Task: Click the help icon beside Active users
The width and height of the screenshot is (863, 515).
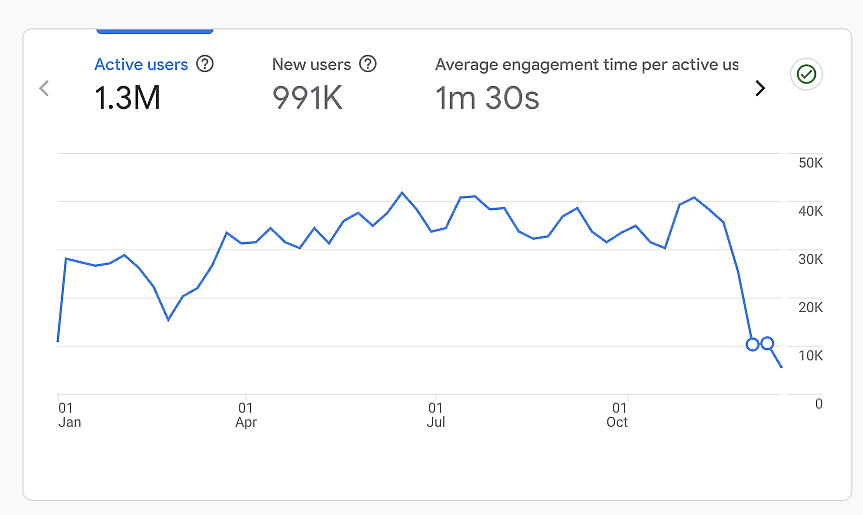Action: [x=205, y=64]
